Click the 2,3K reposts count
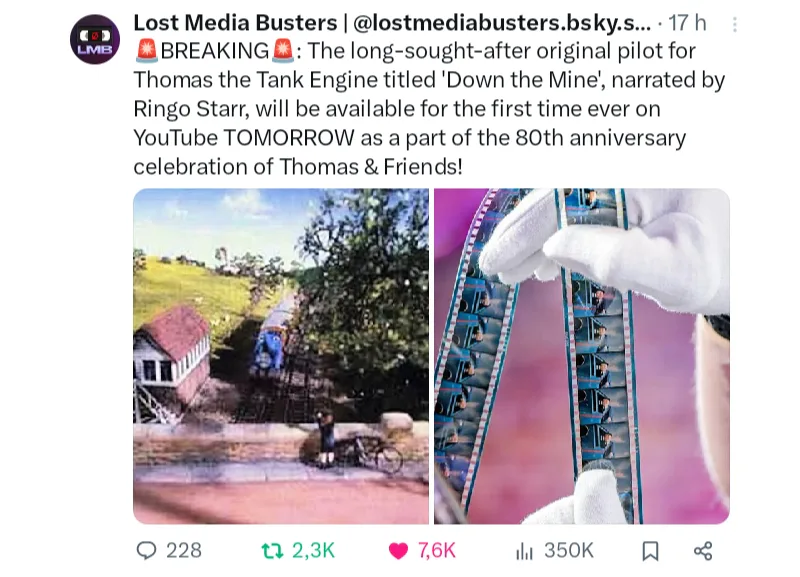 [x=313, y=550]
